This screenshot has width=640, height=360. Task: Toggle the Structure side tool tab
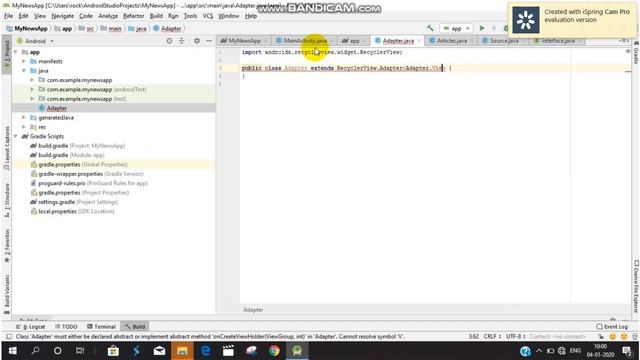[x=7, y=200]
